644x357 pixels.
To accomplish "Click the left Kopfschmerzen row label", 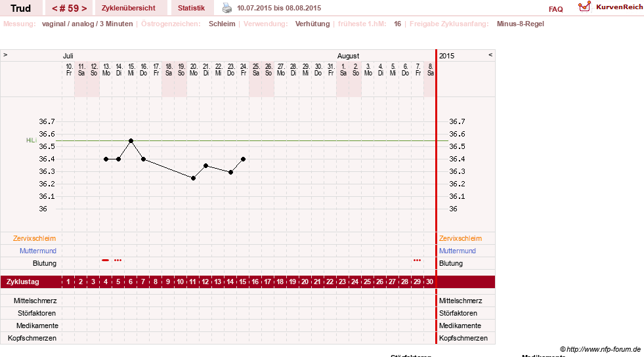I will tap(32, 338).
